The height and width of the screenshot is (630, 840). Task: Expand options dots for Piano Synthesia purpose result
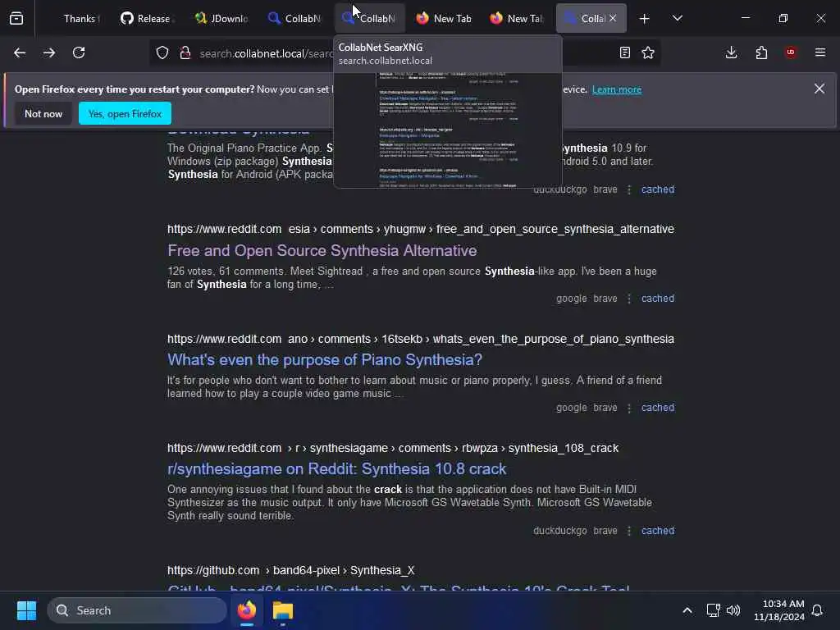(x=629, y=408)
